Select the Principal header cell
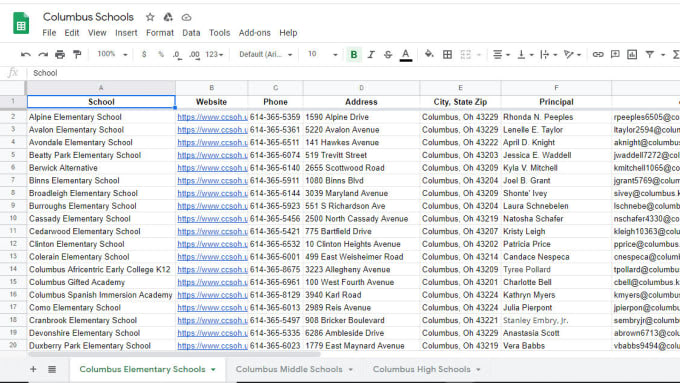Image resolution: width=680 pixels, height=383 pixels. 556,102
